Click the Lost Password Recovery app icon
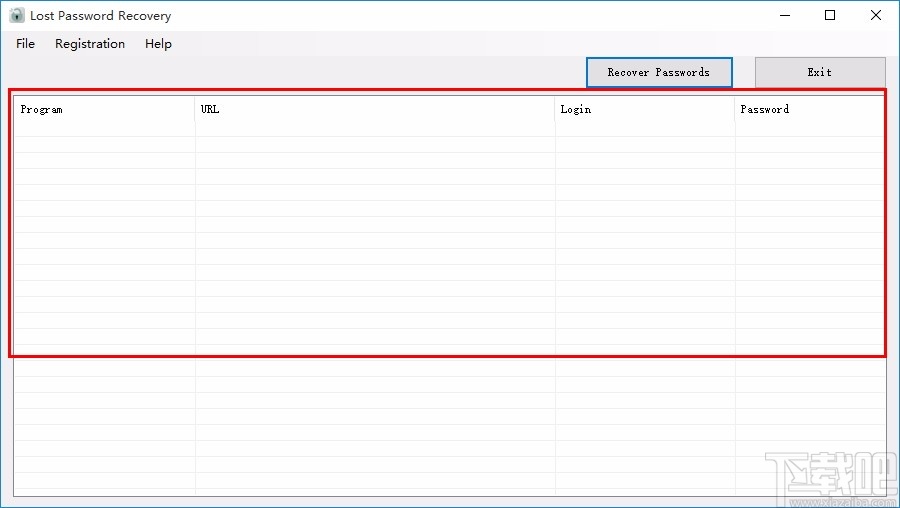The height and width of the screenshot is (508, 900). tap(17, 15)
